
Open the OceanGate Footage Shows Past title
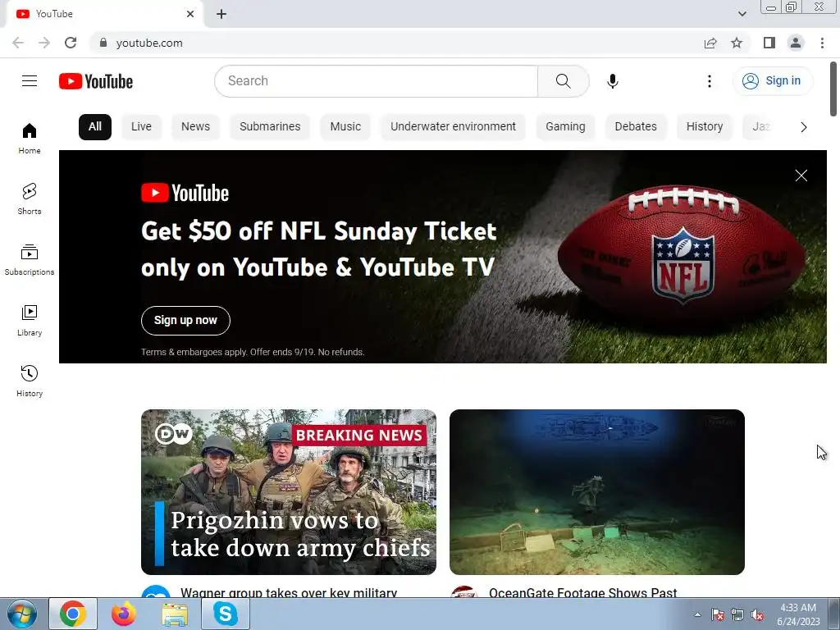[x=583, y=592]
